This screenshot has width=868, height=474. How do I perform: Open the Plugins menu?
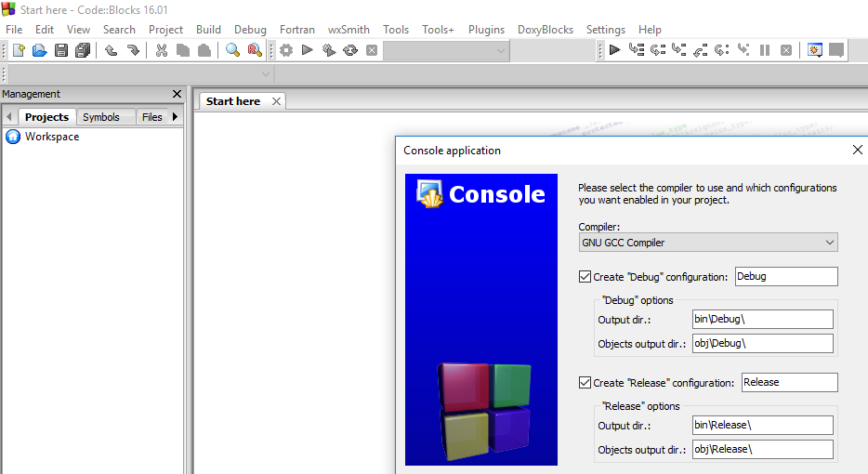[x=487, y=30]
